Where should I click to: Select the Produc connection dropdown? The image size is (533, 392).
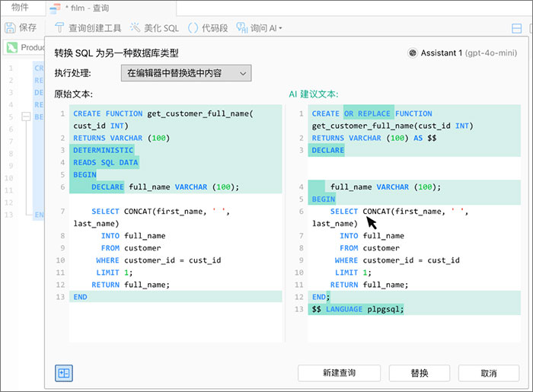(24, 47)
